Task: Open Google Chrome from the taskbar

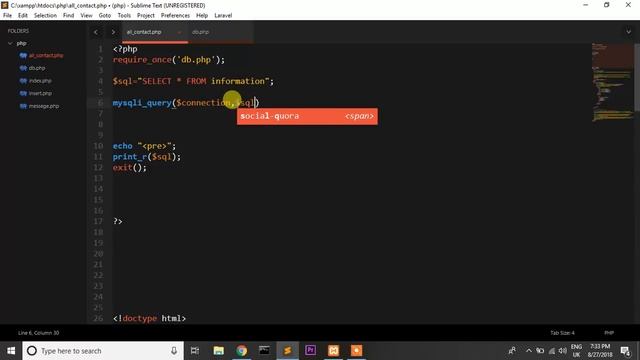Action: coord(242,351)
